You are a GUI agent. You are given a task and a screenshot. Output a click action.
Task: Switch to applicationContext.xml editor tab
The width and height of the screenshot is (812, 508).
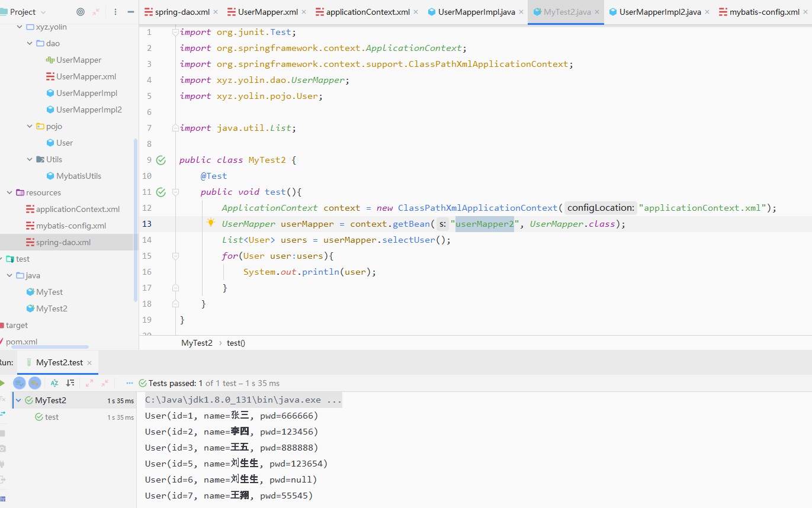tap(367, 12)
